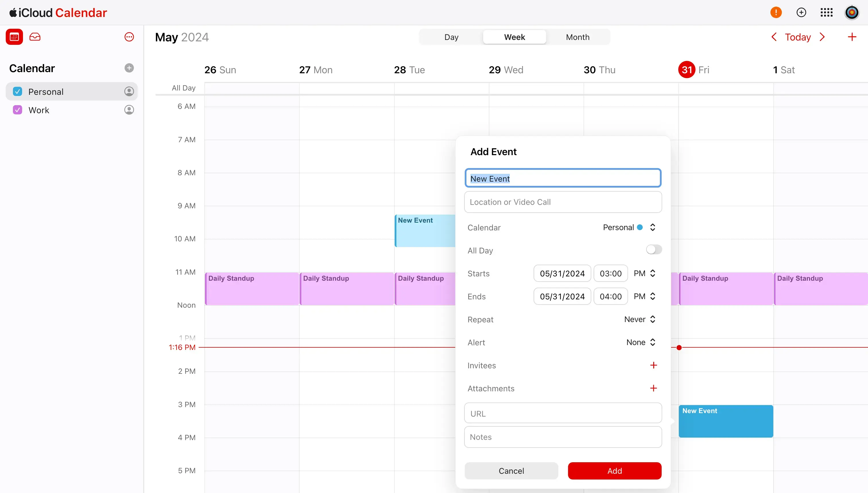Click the grid/apps icon in menu bar

tap(828, 12)
